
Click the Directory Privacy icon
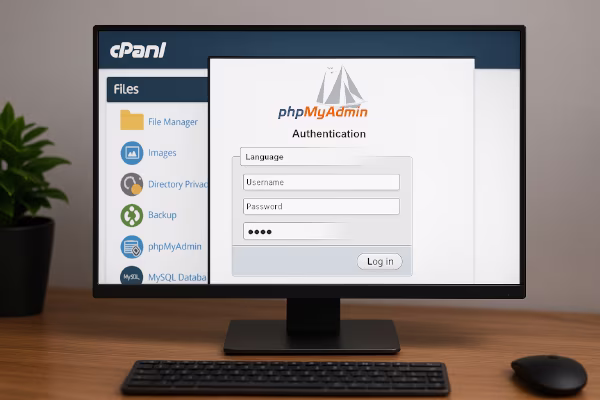coord(132,184)
